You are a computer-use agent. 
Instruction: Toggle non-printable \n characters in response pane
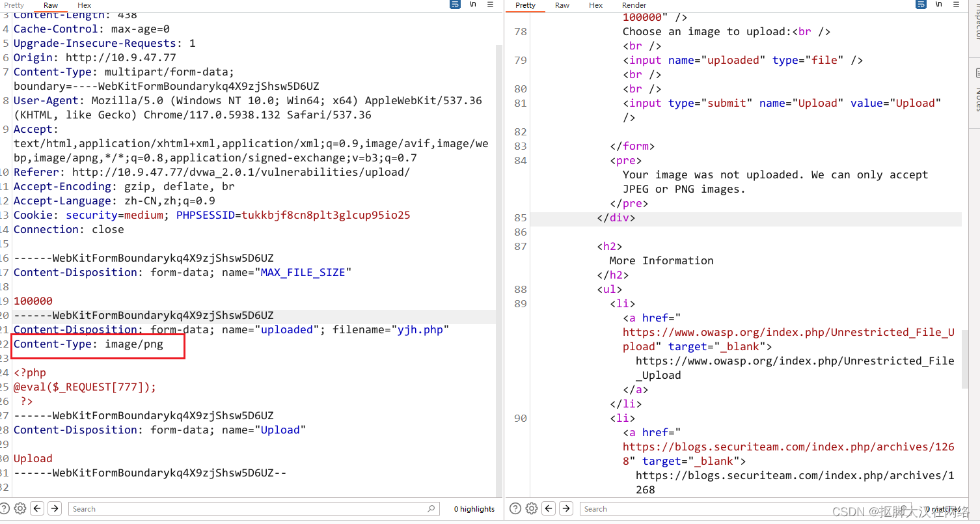pos(939,4)
